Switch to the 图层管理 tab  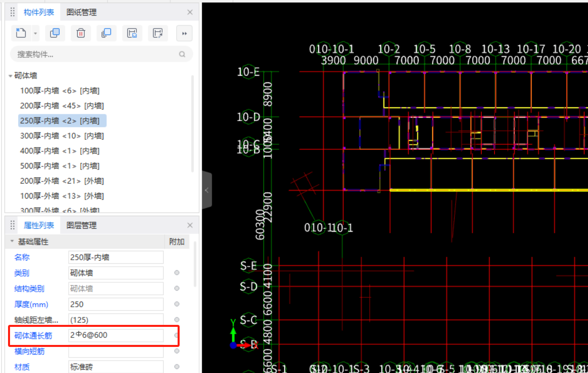click(81, 225)
